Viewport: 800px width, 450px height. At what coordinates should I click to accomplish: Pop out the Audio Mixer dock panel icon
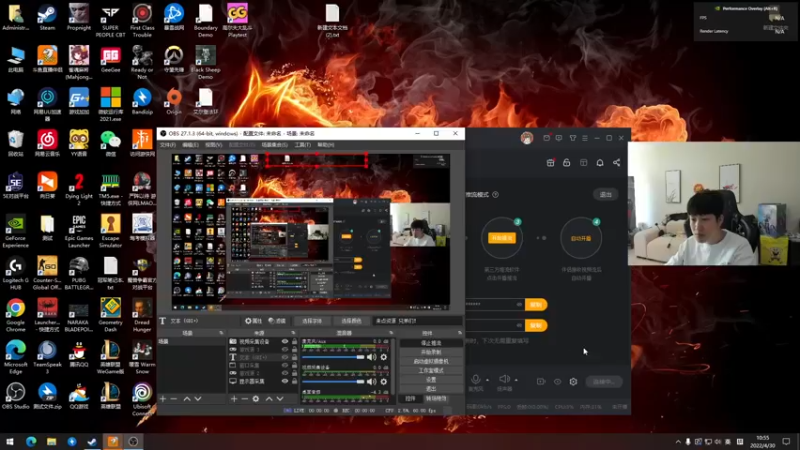coord(391,333)
